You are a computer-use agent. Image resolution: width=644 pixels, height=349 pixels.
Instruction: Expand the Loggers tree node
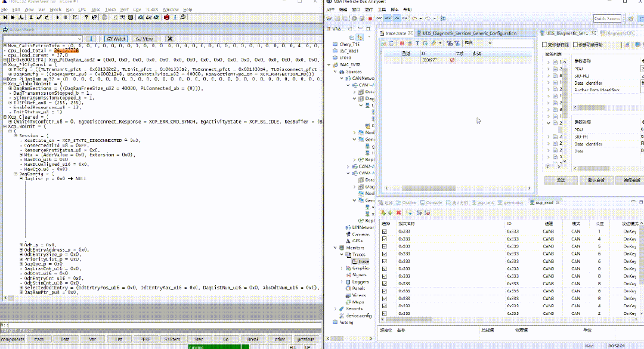pos(342,282)
